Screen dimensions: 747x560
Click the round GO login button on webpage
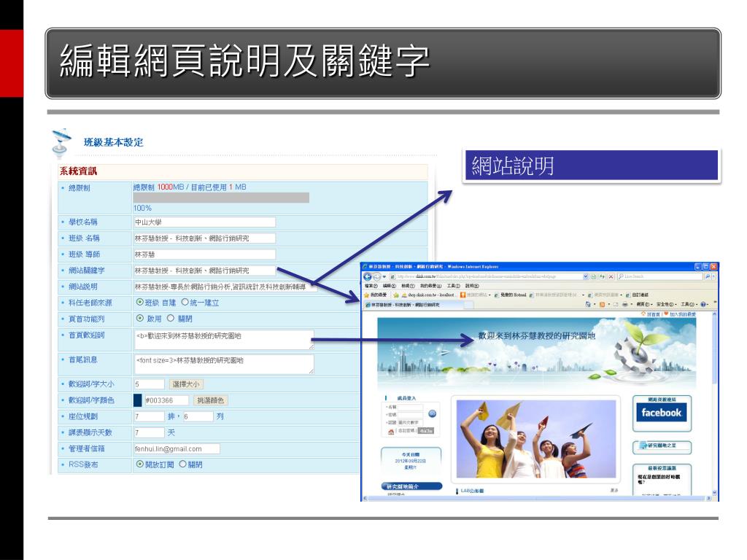433,414
